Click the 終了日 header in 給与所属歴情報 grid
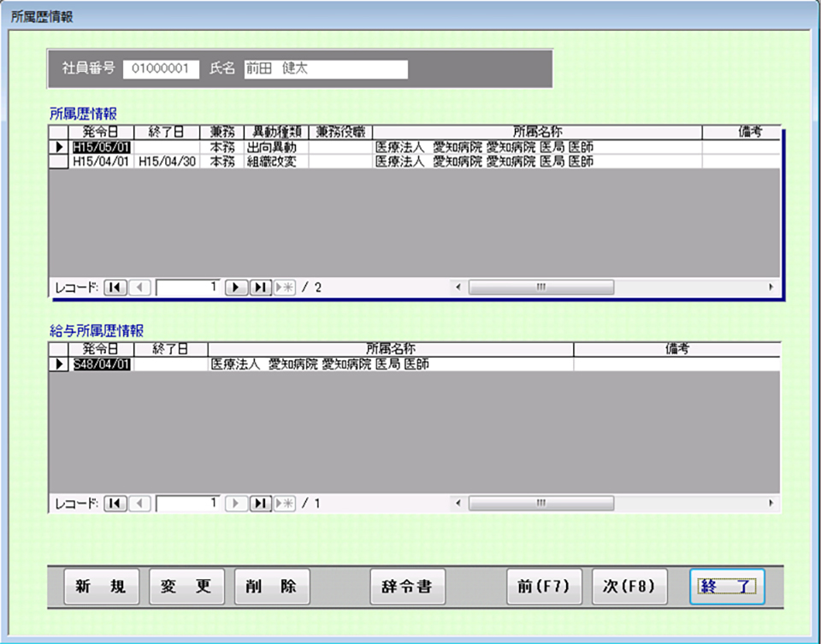This screenshot has height=644, width=821. pyautogui.click(x=171, y=349)
